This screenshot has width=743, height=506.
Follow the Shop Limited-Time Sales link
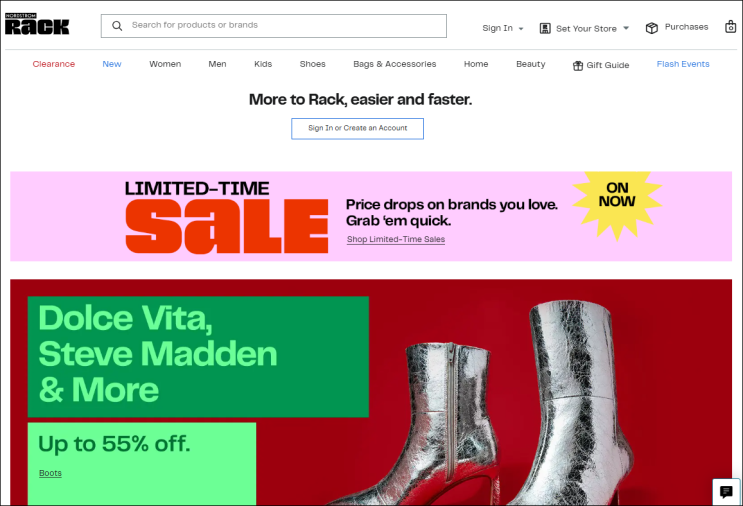coord(396,239)
